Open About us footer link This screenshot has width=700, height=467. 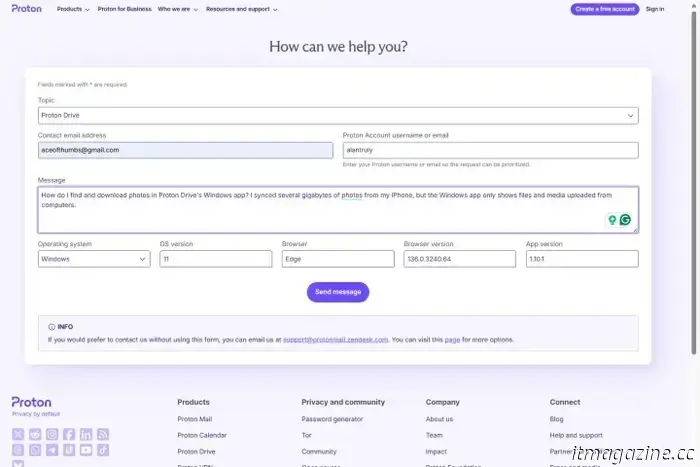click(x=439, y=419)
